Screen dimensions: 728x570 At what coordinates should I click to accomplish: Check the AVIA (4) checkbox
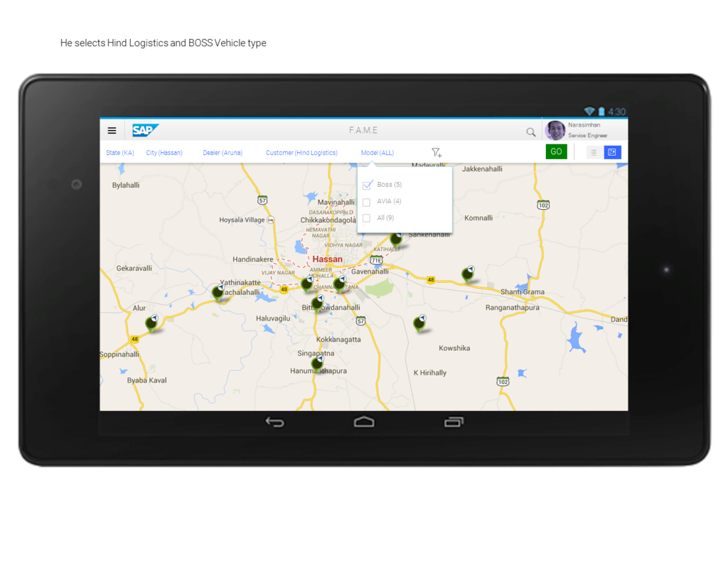click(367, 202)
